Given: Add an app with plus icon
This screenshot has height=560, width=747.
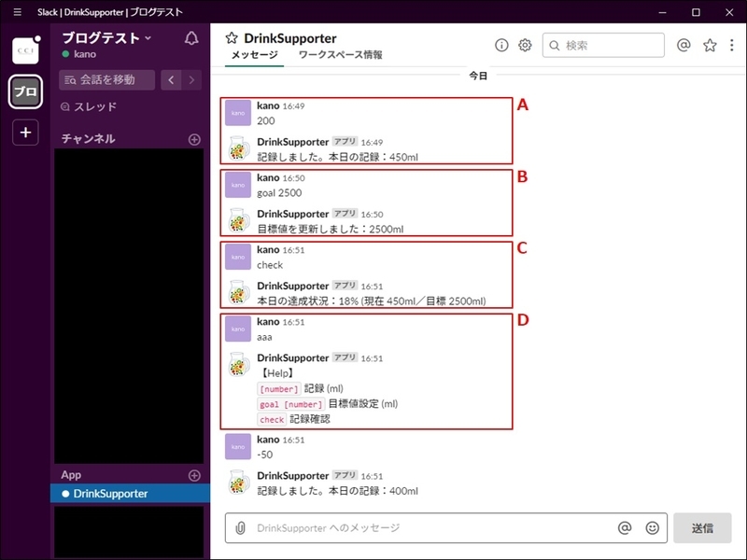Looking at the screenshot, I should click(194, 475).
